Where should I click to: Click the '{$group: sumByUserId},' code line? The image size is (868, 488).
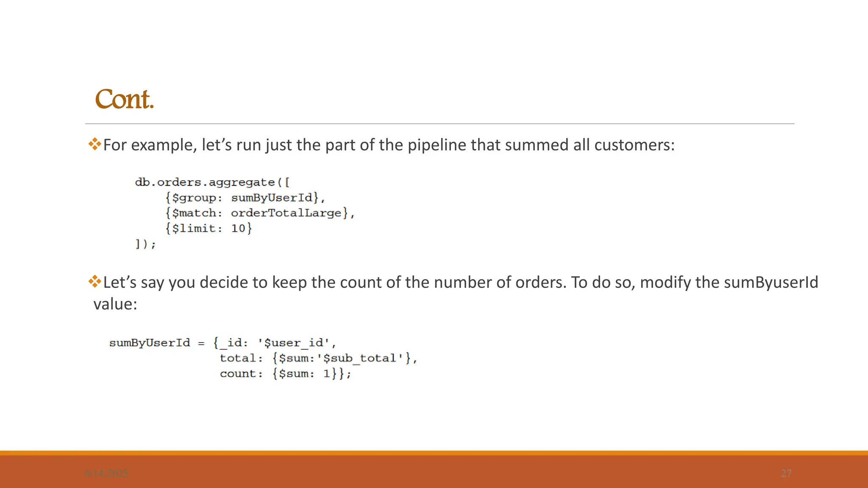(245, 198)
